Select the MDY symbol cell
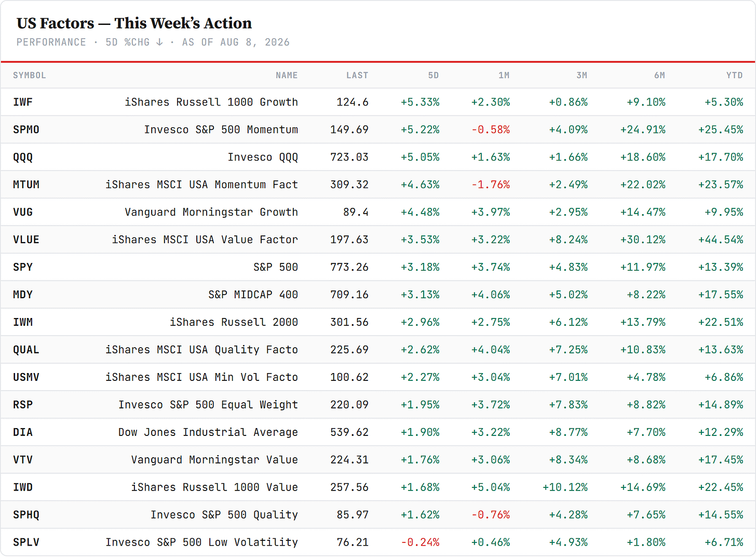This screenshot has width=756, height=557. (23, 295)
